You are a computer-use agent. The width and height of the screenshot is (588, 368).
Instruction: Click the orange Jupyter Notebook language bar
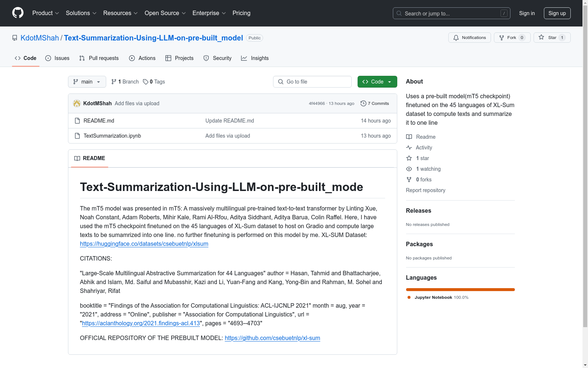pyautogui.click(x=460, y=290)
